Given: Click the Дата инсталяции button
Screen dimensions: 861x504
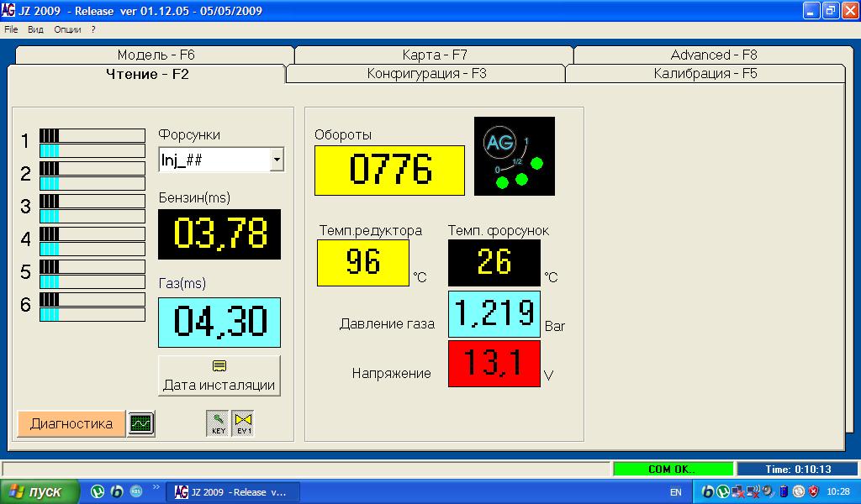Looking at the screenshot, I should pos(219,375).
